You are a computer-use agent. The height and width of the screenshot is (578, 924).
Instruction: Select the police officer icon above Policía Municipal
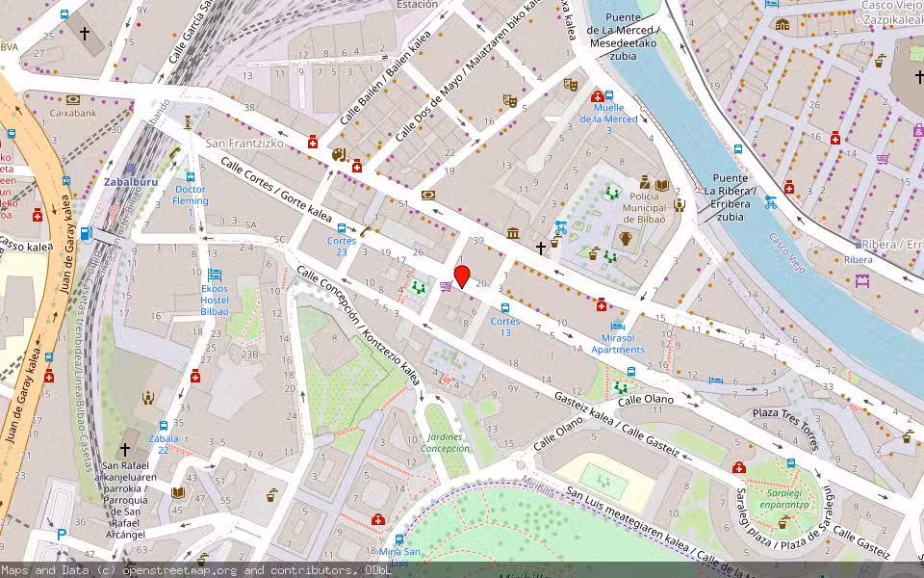click(x=645, y=183)
